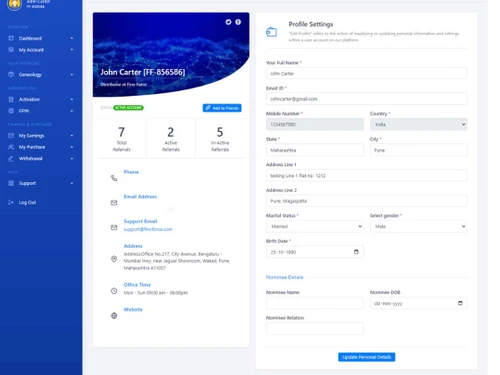The image size is (500, 375).
Task: Click the Log Out arrow icon
Action: click(11, 202)
